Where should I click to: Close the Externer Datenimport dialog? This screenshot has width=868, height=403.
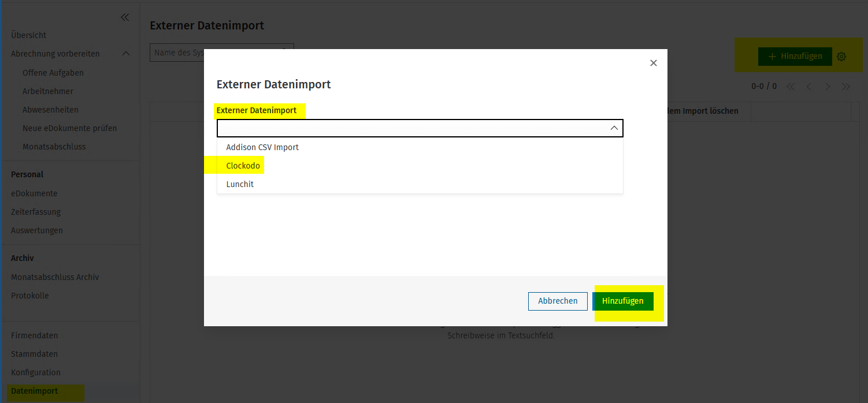654,63
